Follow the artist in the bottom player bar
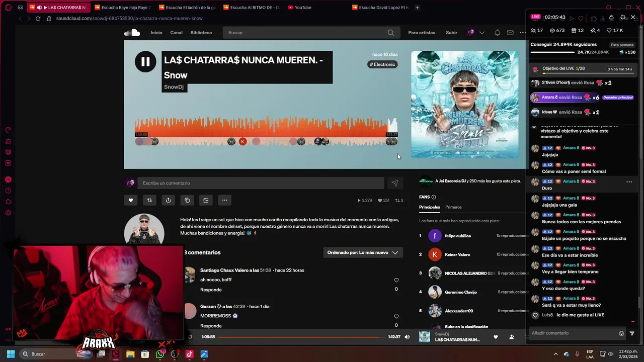 512,337
